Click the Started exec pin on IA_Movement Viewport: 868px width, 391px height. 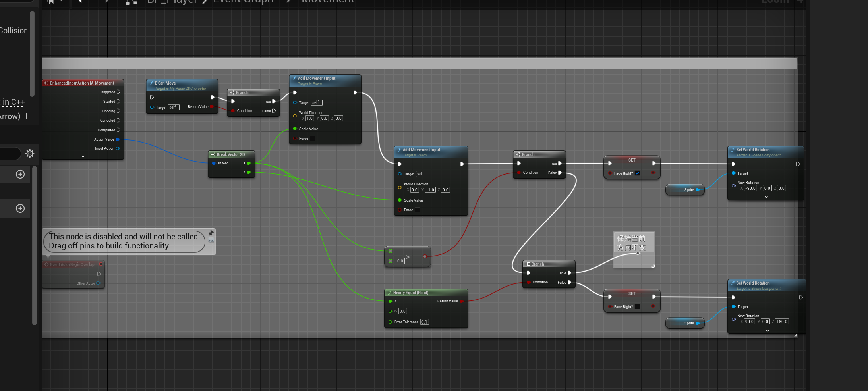(x=118, y=101)
